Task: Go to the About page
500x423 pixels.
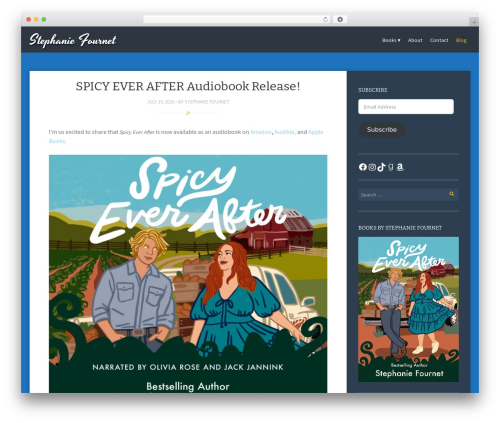Action: click(415, 40)
